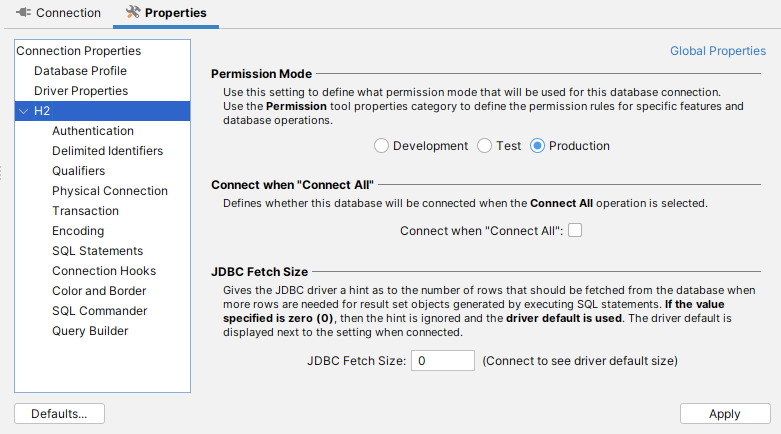Image resolution: width=781 pixels, height=434 pixels.
Task: Open the SQL Commander category
Action: coord(99,311)
